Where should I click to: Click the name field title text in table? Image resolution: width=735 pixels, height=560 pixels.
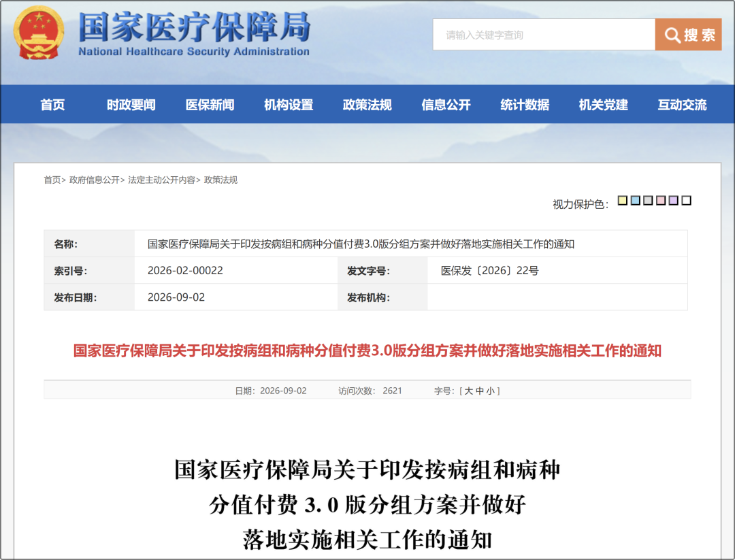[361, 244]
